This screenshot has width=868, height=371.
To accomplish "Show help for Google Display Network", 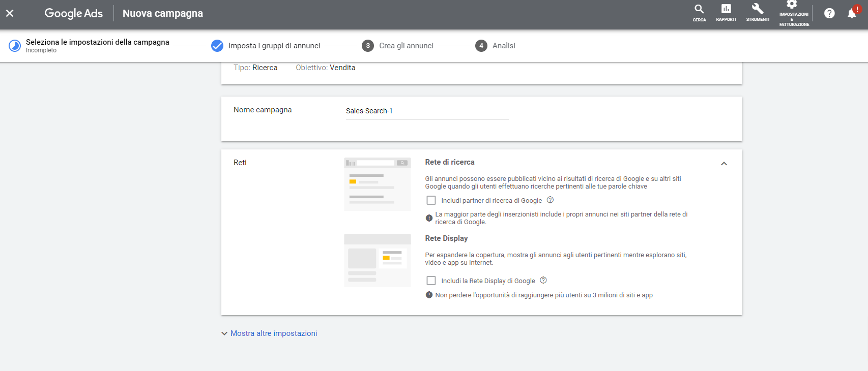I will [543, 280].
